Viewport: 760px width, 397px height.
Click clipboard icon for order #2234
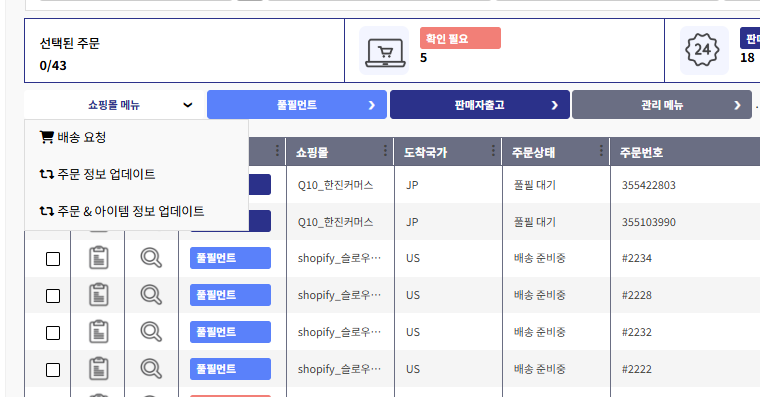pyautogui.click(x=98, y=258)
